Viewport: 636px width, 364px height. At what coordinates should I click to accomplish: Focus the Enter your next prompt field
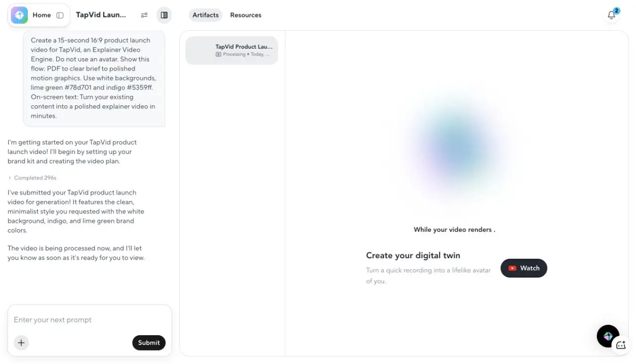pos(89,320)
